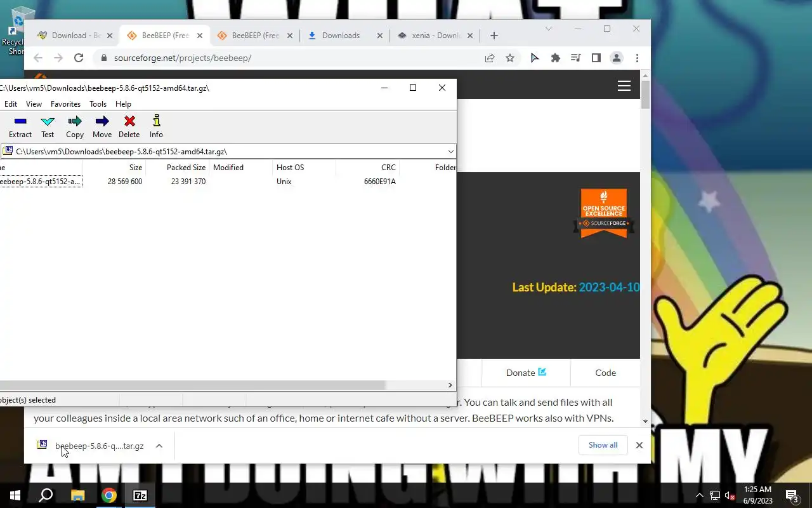The width and height of the screenshot is (812, 508).
Task: Sort by the Packed Size column header
Action: 177,168
